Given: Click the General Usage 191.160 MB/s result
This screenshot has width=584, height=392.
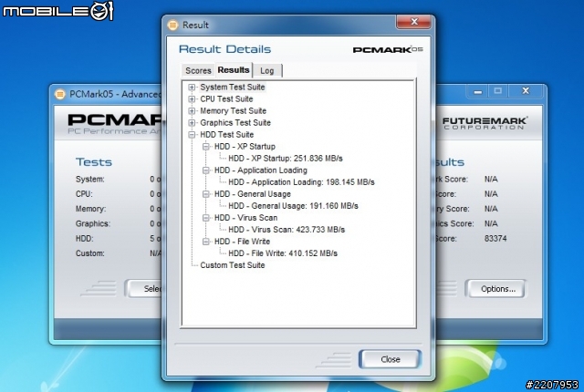Looking at the screenshot, I should tap(293, 206).
